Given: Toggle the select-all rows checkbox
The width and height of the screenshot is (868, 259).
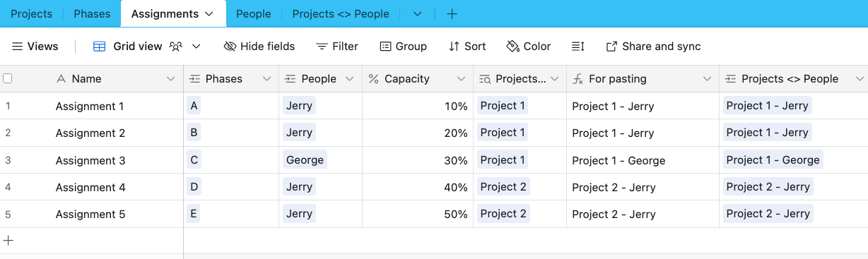Looking at the screenshot, I should pyautogui.click(x=8, y=79).
